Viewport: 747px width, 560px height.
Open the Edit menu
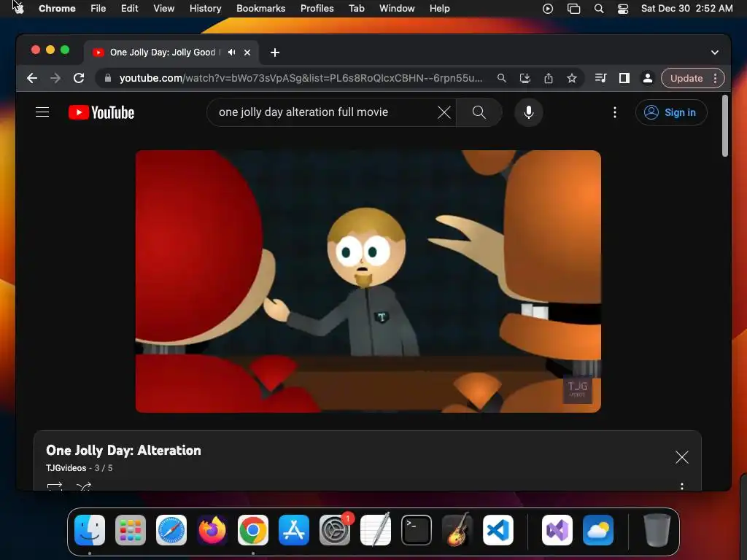(129, 9)
